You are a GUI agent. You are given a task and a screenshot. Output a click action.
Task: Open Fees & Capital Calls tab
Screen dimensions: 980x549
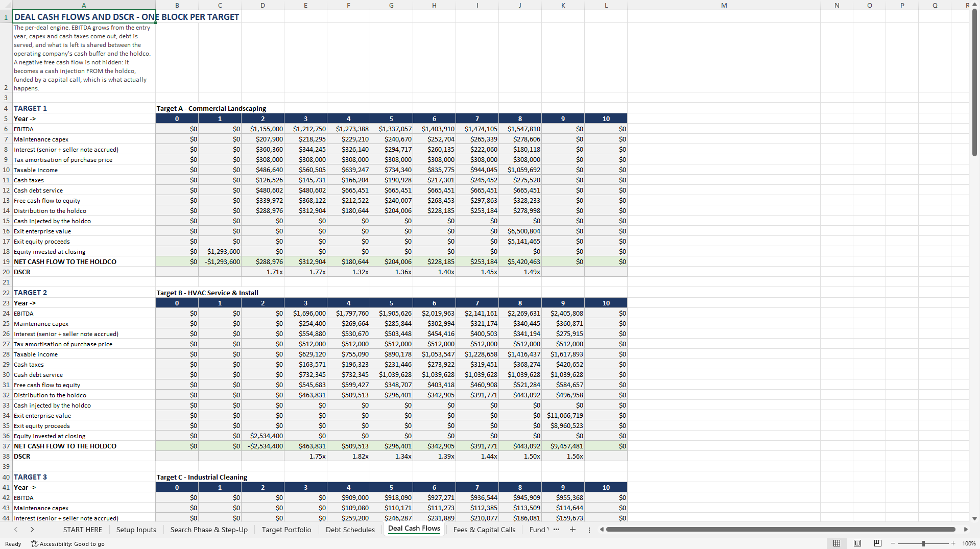(x=485, y=530)
